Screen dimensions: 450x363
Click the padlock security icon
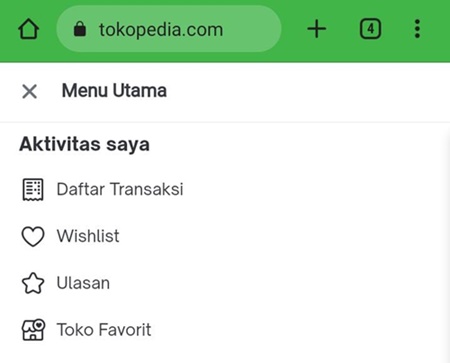coord(80,29)
